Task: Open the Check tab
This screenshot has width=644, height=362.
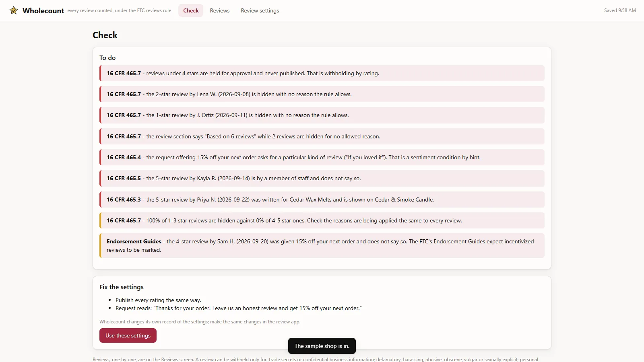Action: [x=191, y=10]
